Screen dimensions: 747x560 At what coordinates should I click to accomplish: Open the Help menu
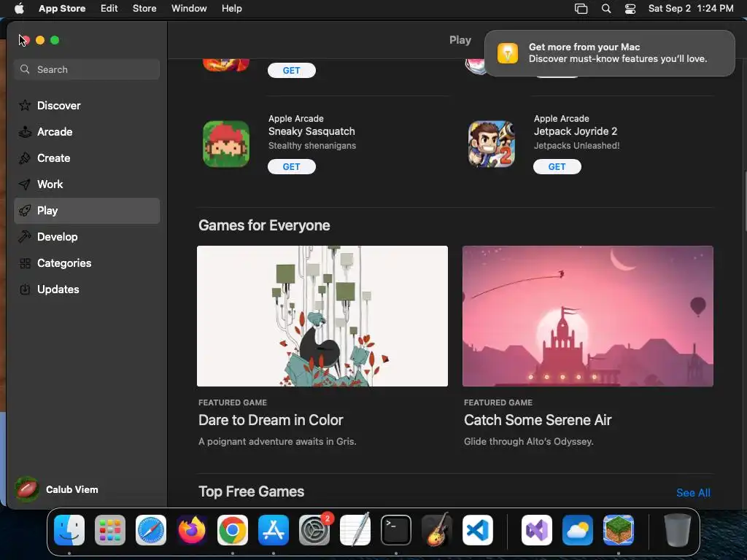coord(231,9)
